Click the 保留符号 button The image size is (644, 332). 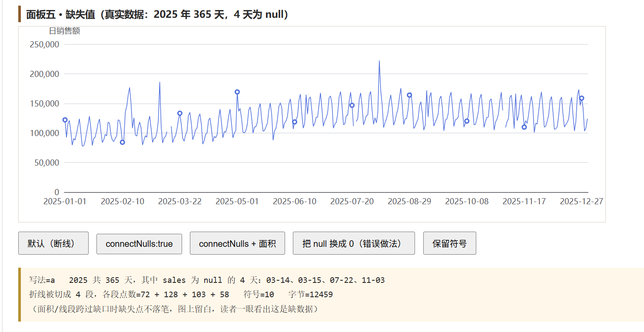click(x=450, y=243)
